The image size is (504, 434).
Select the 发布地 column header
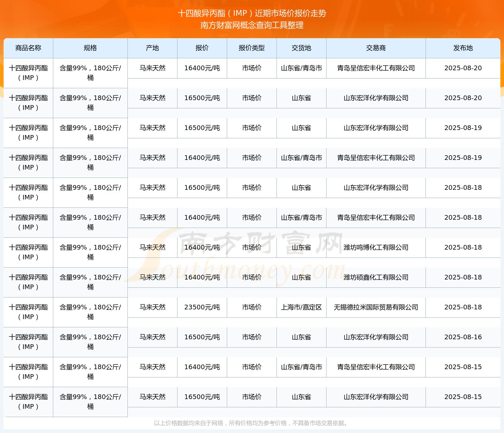point(463,48)
